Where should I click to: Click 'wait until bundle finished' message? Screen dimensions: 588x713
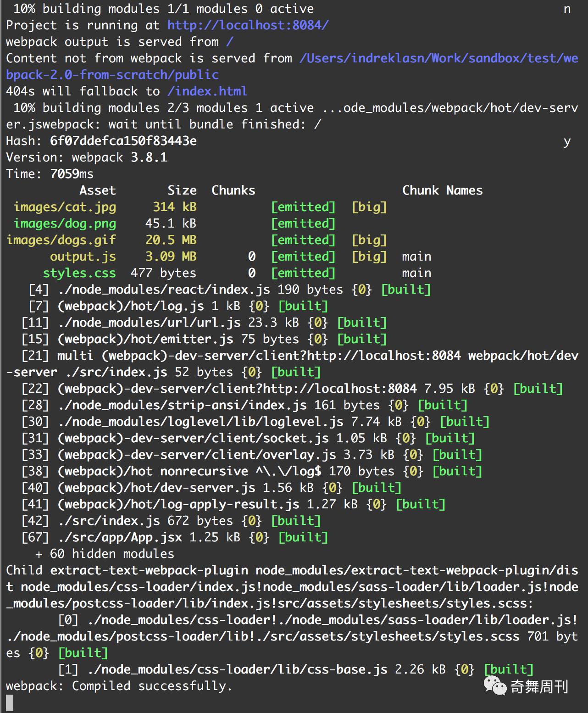point(208,124)
